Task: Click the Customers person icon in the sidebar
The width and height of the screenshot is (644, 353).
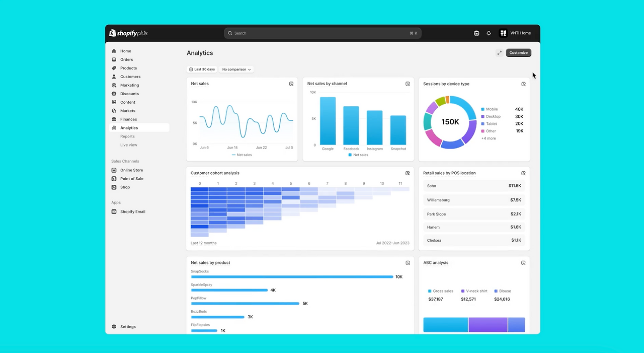Action: click(114, 77)
